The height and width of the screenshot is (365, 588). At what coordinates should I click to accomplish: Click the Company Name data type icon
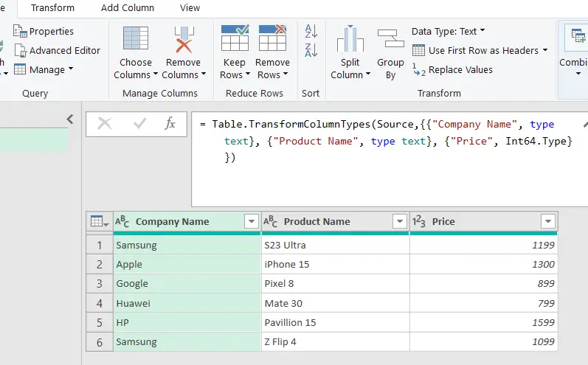click(122, 221)
